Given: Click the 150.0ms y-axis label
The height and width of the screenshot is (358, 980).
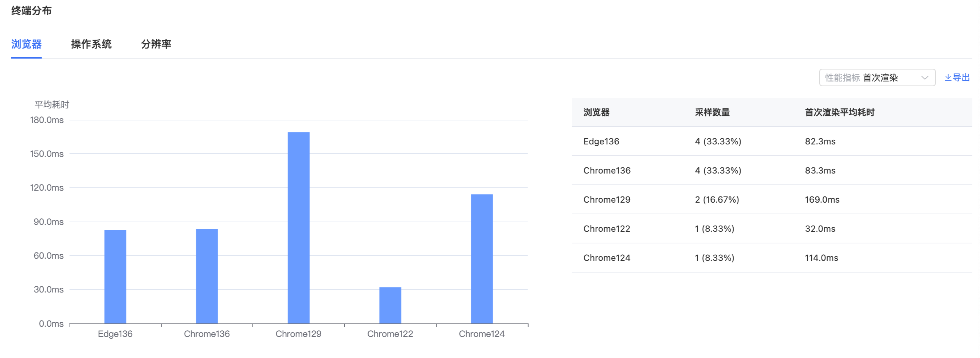Looking at the screenshot, I should (47, 154).
